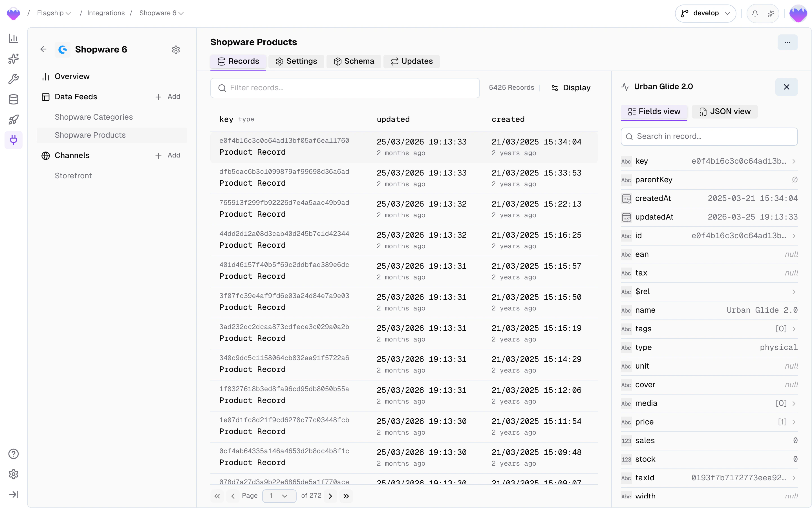Open the develop branch selector

705,14
